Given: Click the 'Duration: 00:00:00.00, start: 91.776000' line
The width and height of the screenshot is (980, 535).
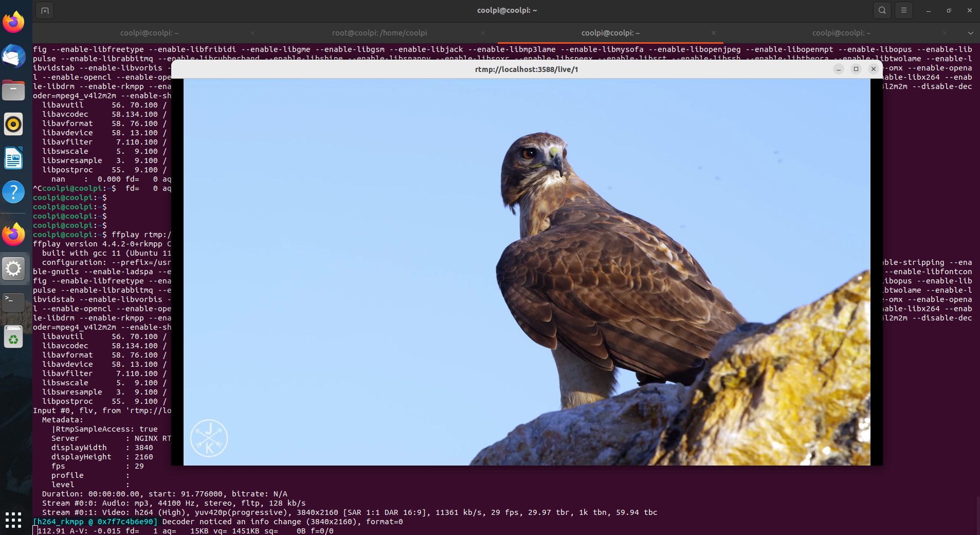Looking at the screenshot, I should pos(165,494).
